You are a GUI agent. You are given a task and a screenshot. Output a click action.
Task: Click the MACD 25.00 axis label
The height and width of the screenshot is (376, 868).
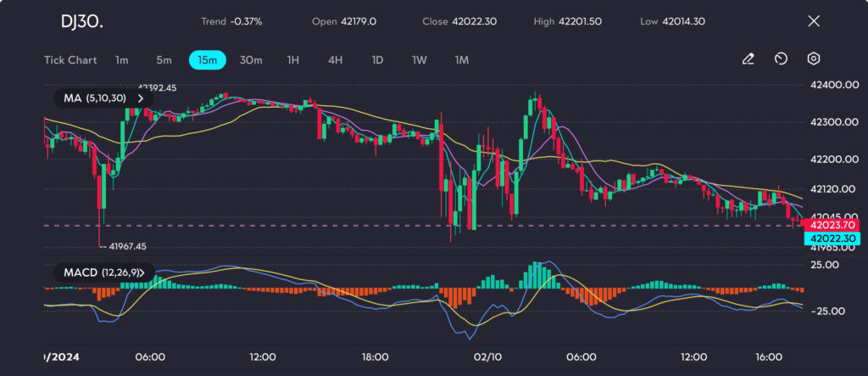tap(825, 265)
